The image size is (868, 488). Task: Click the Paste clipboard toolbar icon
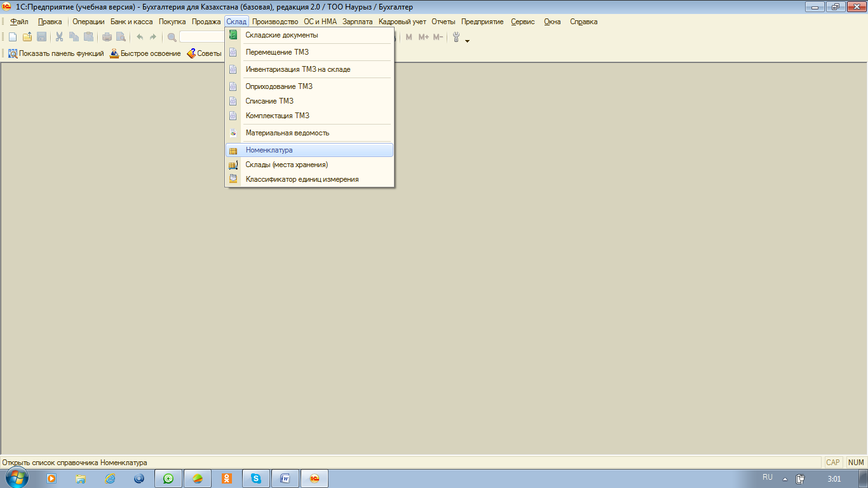point(88,37)
